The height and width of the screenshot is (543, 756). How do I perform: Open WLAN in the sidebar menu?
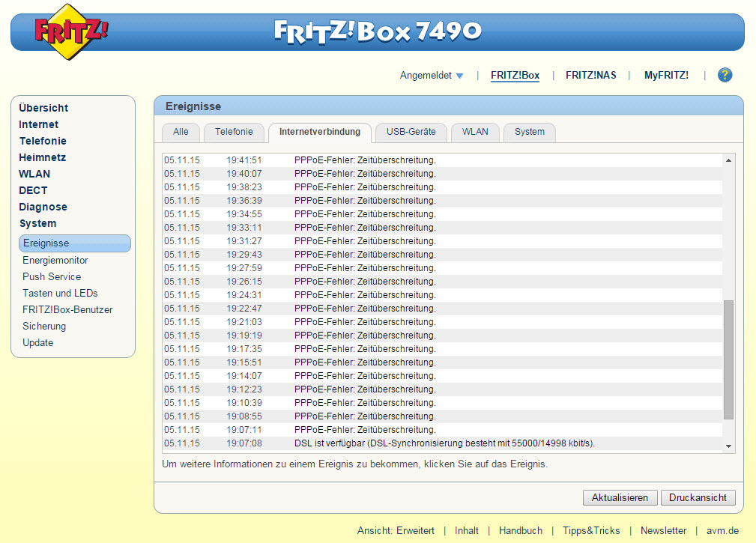click(34, 174)
